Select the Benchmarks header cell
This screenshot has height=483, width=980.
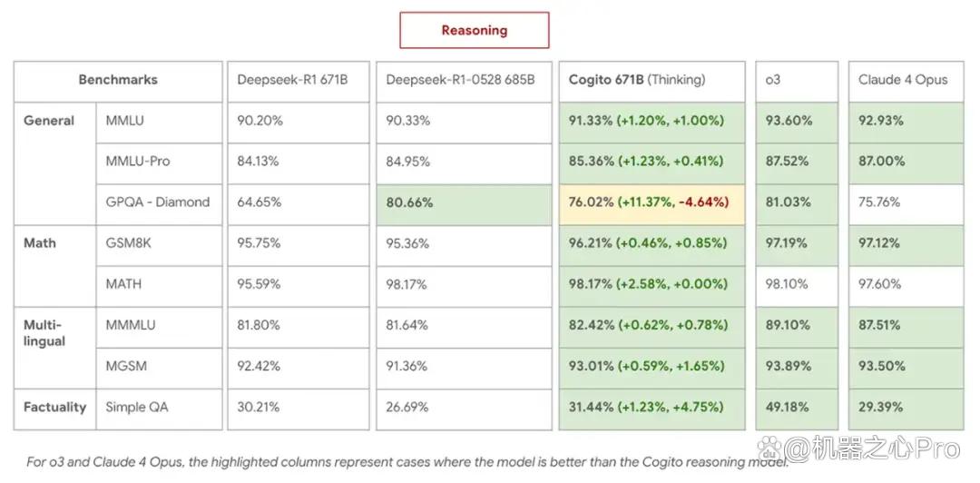click(x=118, y=82)
